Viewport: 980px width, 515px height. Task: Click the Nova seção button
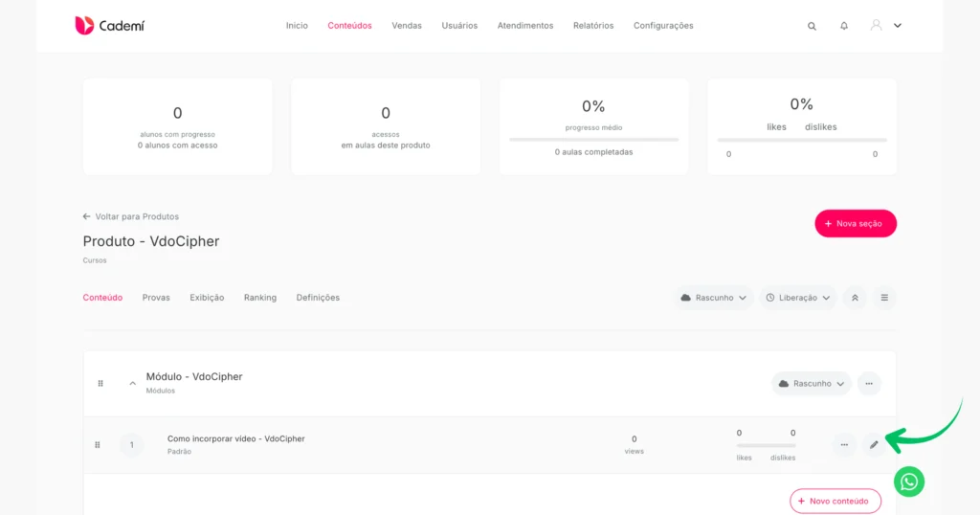tap(856, 223)
